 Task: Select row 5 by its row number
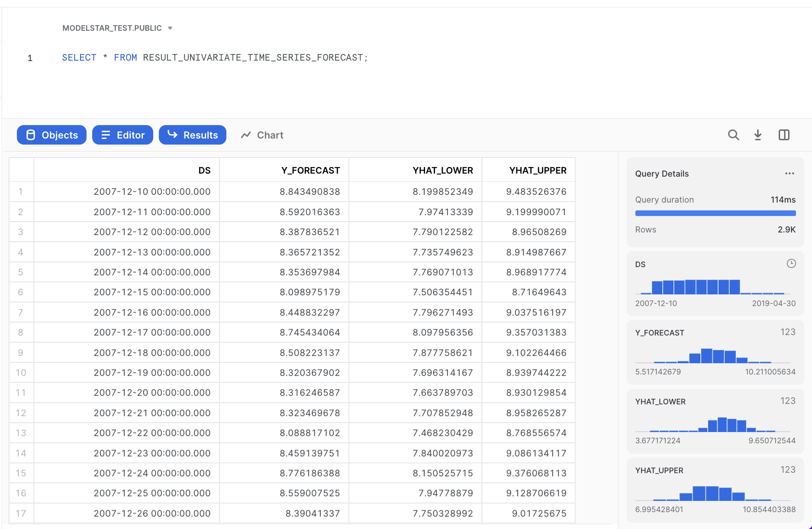pyautogui.click(x=20, y=272)
